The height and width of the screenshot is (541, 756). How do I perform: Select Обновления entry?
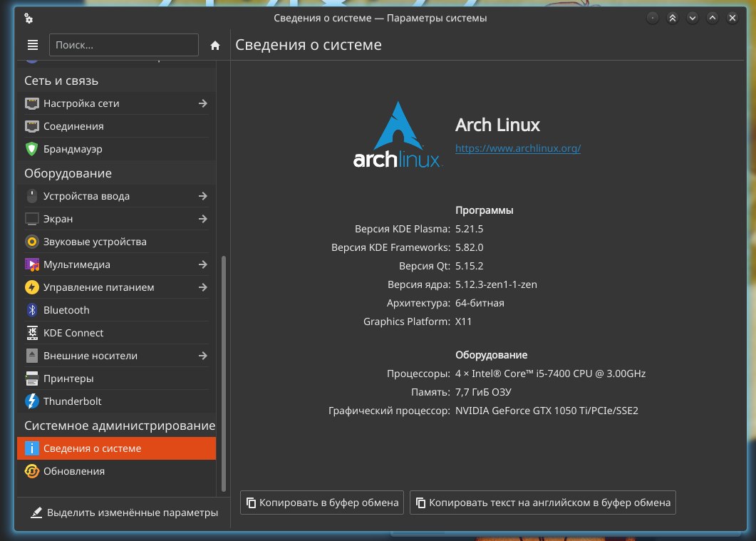[116, 471]
